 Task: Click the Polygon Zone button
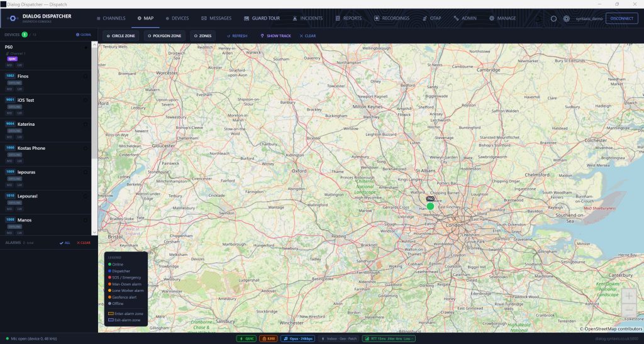tap(164, 36)
